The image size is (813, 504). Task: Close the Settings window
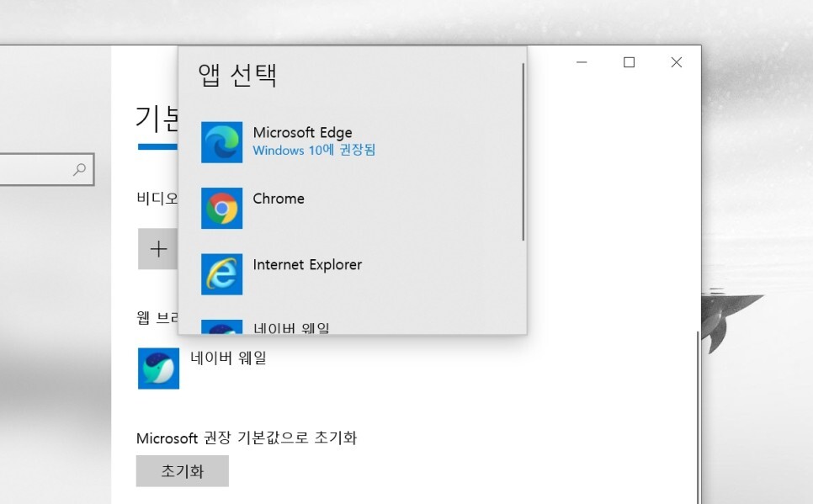tap(676, 62)
